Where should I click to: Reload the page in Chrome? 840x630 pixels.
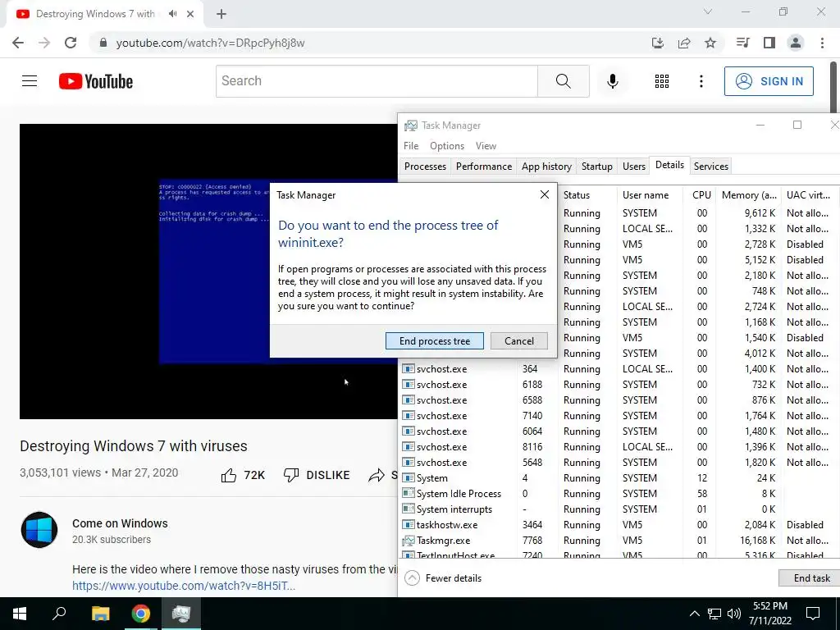(x=71, y=43)
